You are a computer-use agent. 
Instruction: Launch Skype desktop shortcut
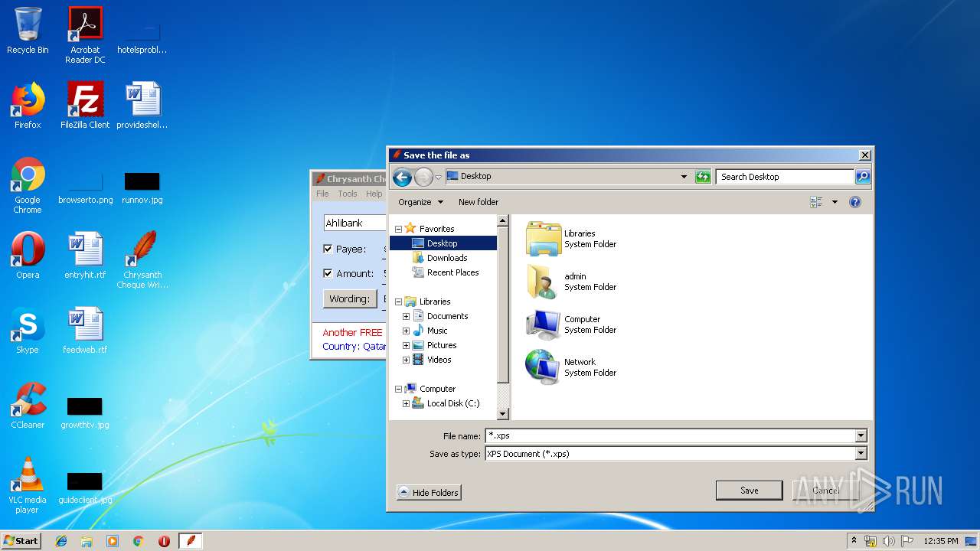28,331
